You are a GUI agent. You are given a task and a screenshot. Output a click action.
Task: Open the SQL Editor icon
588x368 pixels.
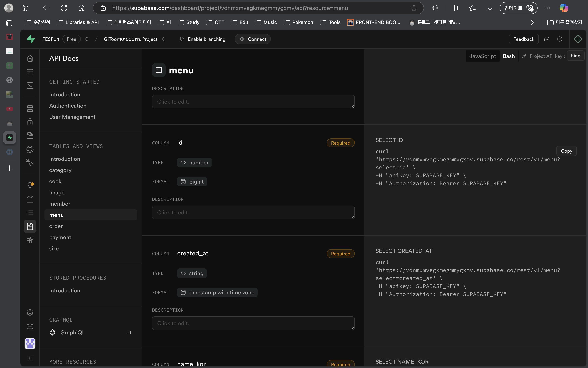(30, 86)
